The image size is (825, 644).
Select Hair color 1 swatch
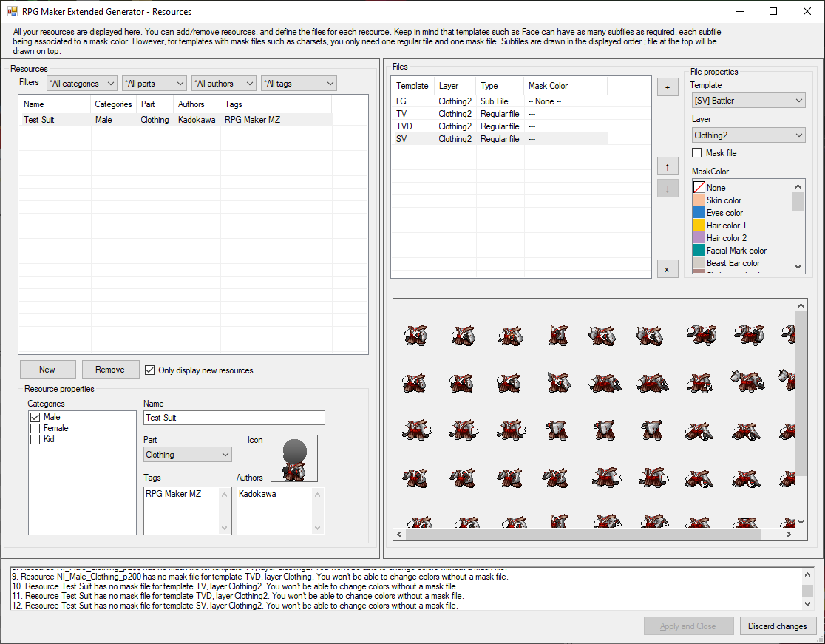click(699, 226)
